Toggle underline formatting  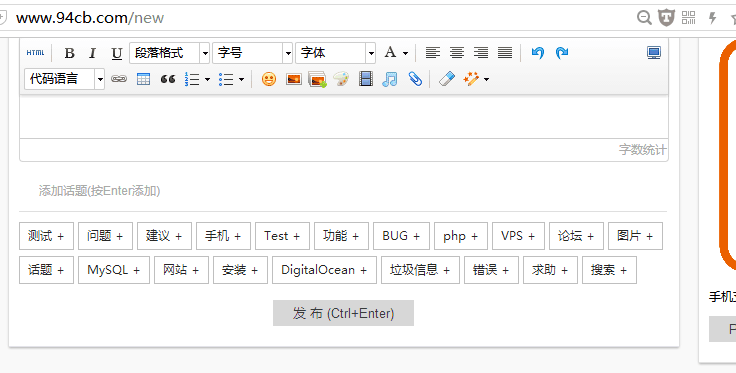click(116, 53)
